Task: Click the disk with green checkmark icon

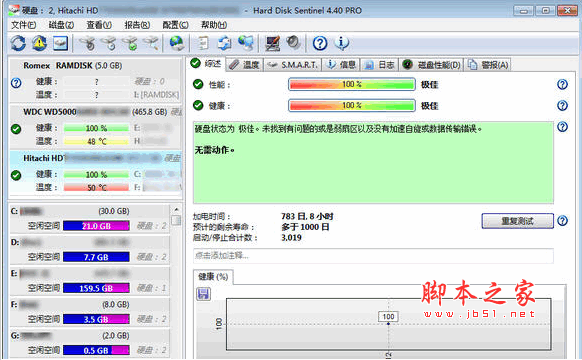Action: (x=130, y=43)
